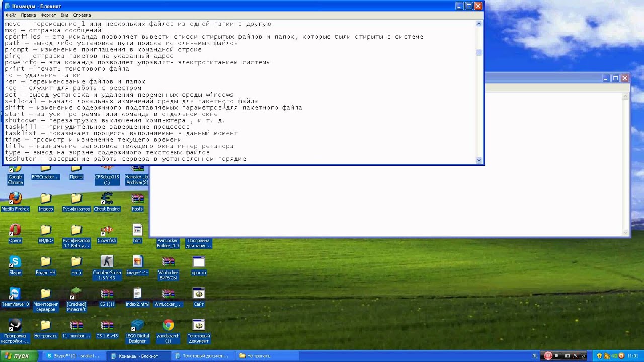Click the Notepad scrollbar up arrow
The image size is (644, 362).
[479, 23]
